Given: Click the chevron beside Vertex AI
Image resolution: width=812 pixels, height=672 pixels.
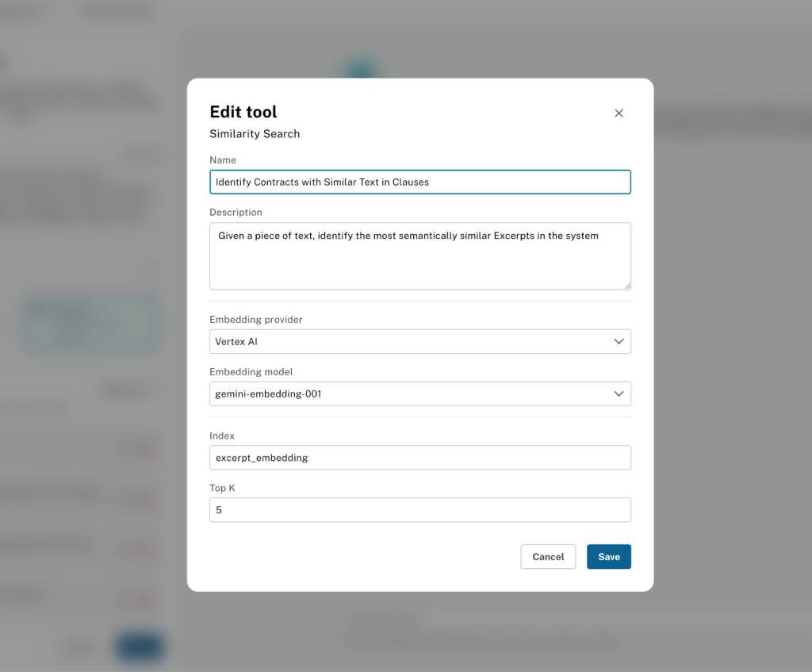Looking at the screenshot, I should [x=619, y=342].
